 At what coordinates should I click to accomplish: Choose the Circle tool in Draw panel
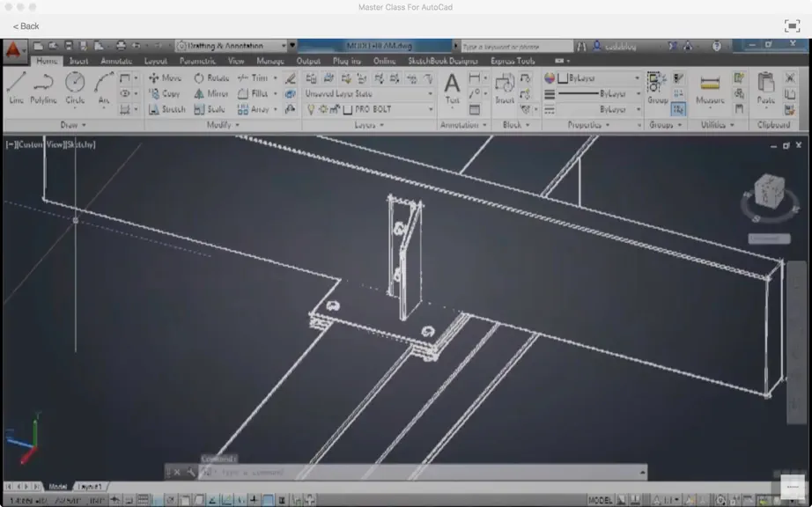pos(75,88)
